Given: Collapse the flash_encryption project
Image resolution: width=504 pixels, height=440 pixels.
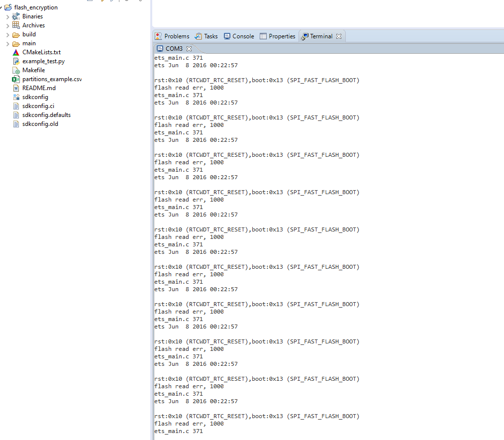Looking at the screenshot, I should pyautogui.click(x=2, y=7).
